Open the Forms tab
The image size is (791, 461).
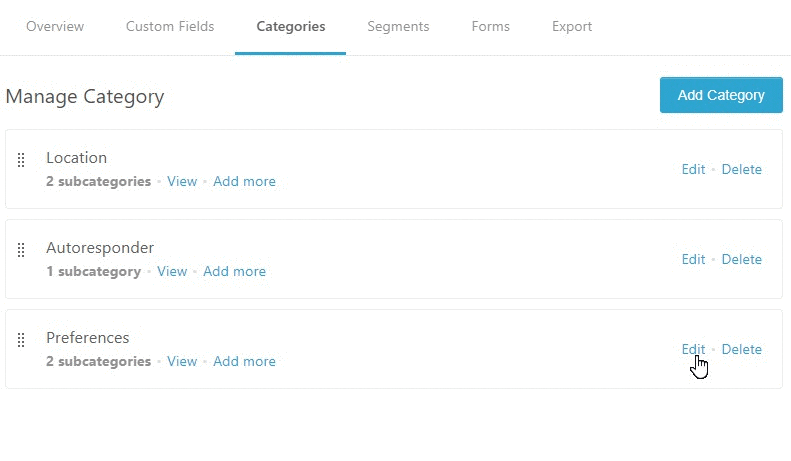(490, 27)
